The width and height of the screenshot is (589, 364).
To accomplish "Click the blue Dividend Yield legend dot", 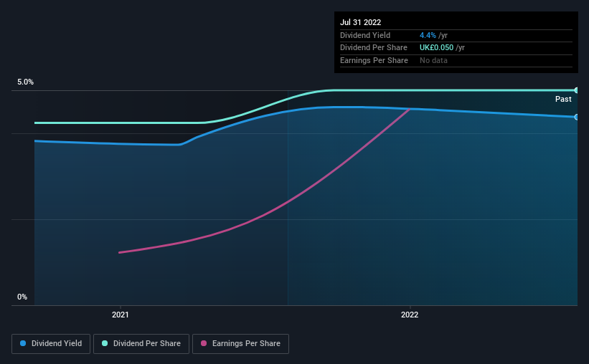I will 23,343.
